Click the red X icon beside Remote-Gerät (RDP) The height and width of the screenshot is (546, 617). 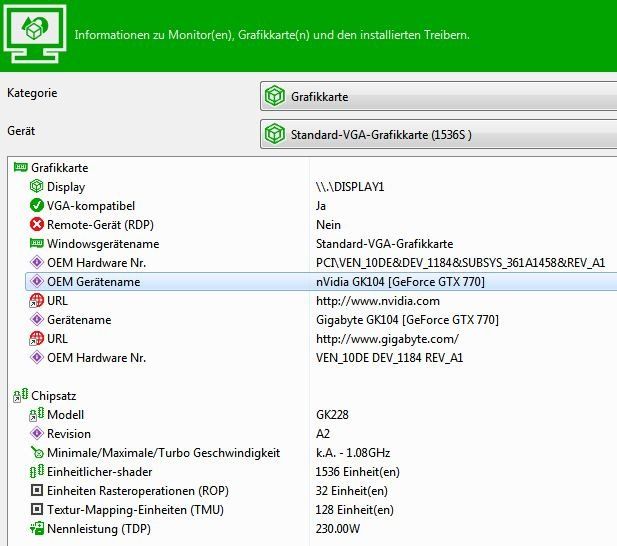tap(37, 224)
